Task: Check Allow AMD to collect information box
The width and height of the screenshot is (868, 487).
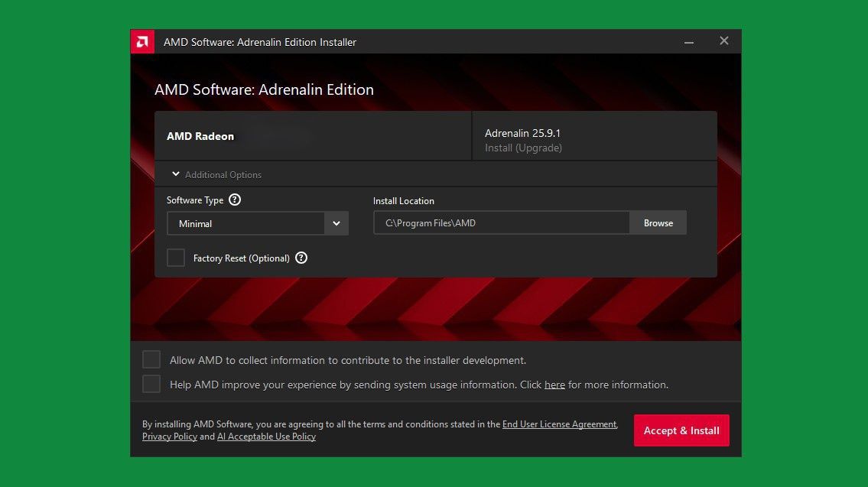Action: 151,360
